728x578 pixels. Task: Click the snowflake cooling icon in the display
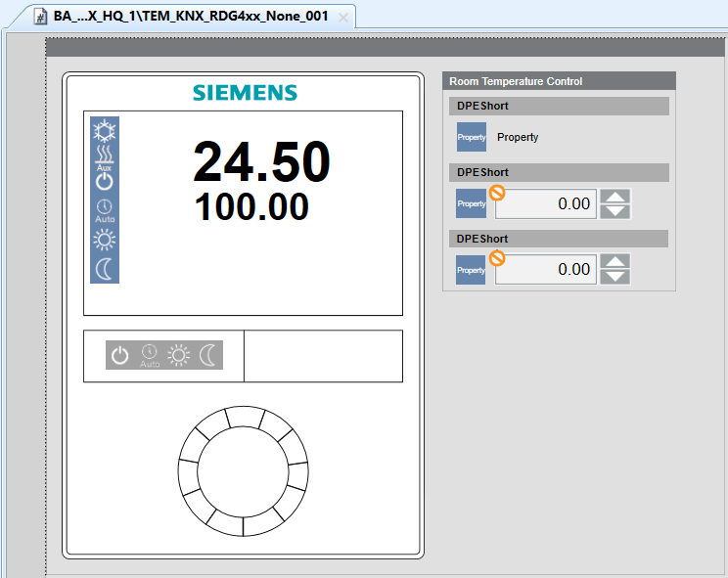tap(104, 131)
